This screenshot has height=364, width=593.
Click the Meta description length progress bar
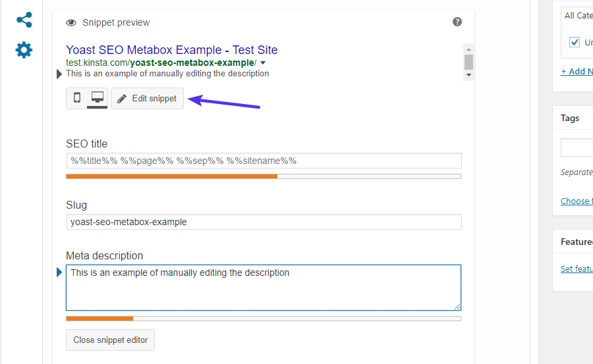pyautogui.click(x=264, y=319)
